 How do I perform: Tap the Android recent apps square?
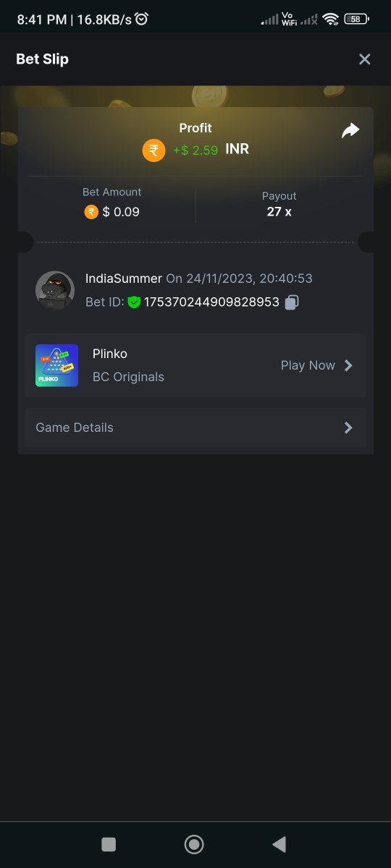coord(109,844)
